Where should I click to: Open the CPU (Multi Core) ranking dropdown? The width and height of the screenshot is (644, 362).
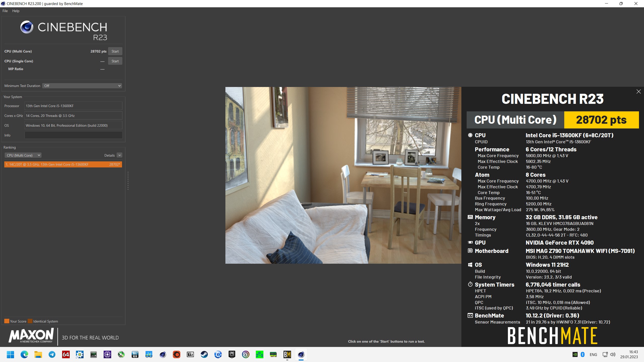point(23,155)
